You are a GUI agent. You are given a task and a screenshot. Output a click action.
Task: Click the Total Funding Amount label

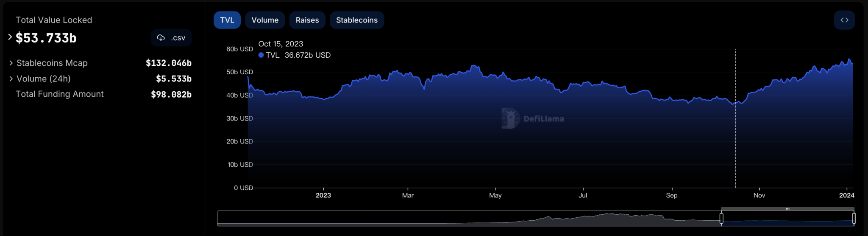[x=60, y=94]
